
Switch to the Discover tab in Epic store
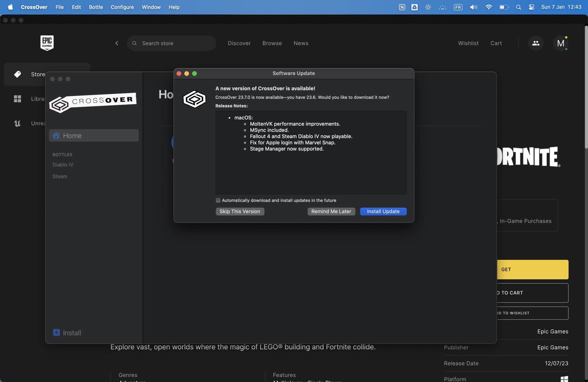point(239,43)
